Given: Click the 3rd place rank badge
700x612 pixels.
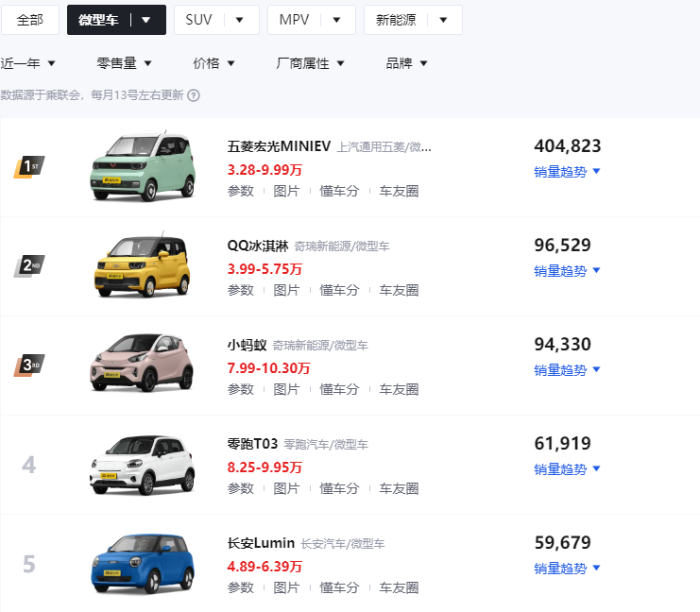Looking at the screenshot, I should tap(29, 365).
